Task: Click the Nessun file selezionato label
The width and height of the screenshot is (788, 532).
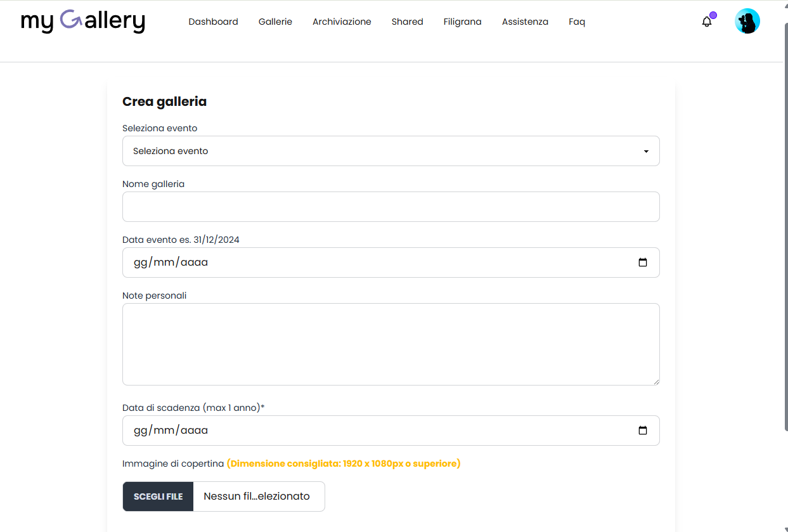Action: click(257, 496)
